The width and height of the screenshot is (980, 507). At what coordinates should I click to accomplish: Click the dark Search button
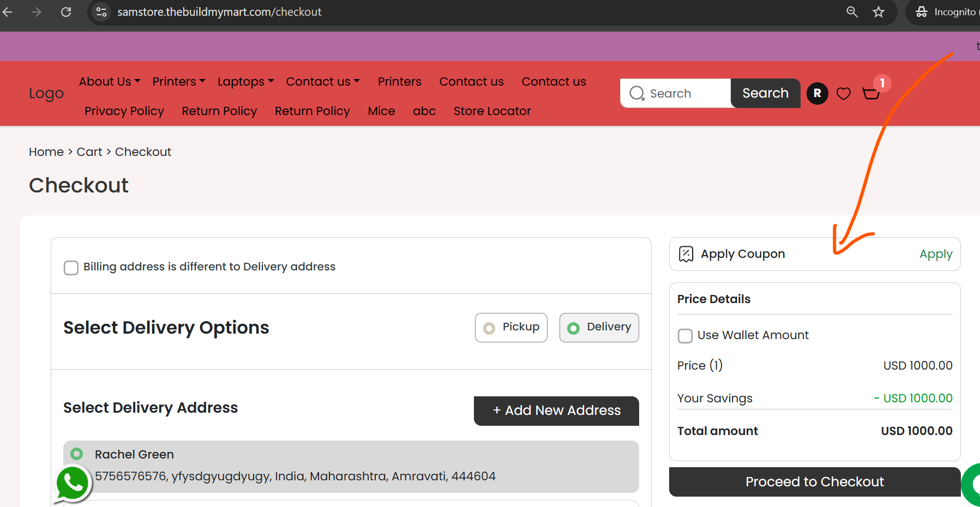coord(765,93)
